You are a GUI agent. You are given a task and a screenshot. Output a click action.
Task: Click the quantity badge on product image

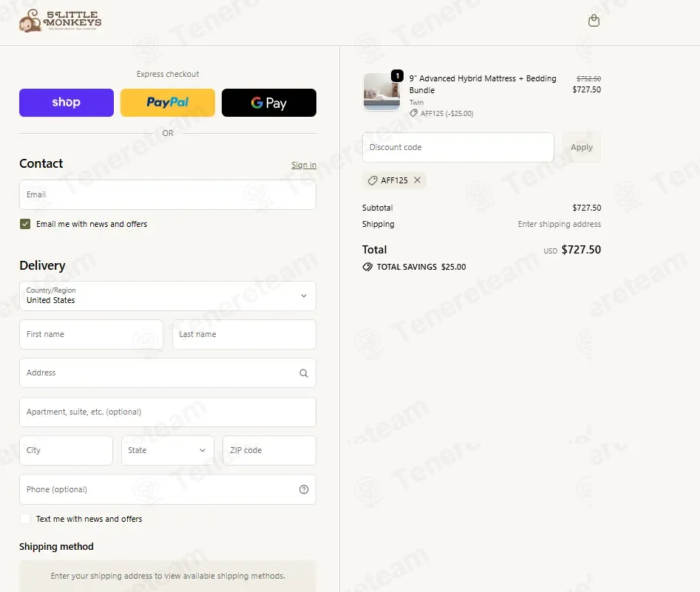(x=397, y=76)
